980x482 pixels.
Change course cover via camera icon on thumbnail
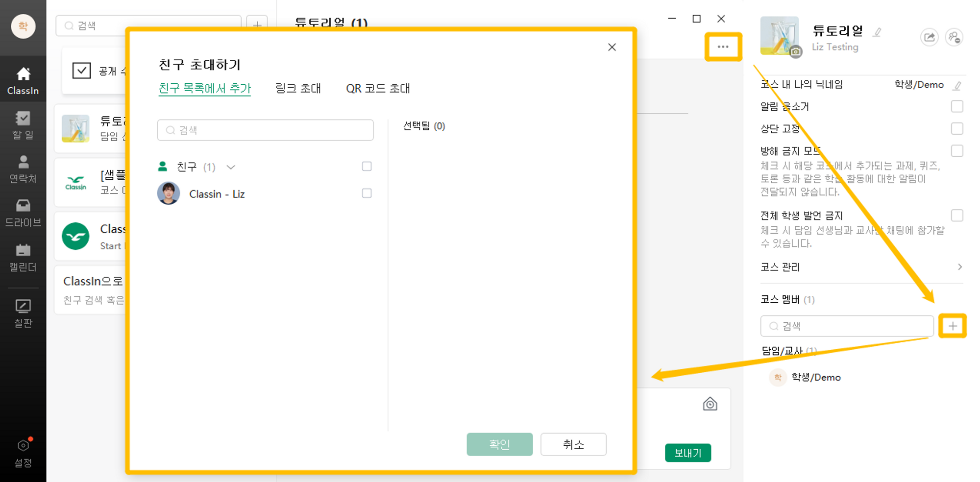pos(796,51)
